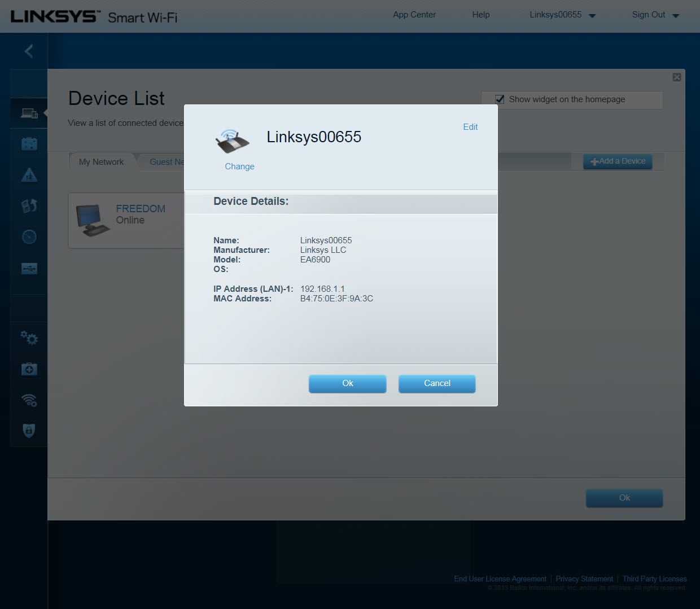Click the Device List page heading

pos(117,99)
